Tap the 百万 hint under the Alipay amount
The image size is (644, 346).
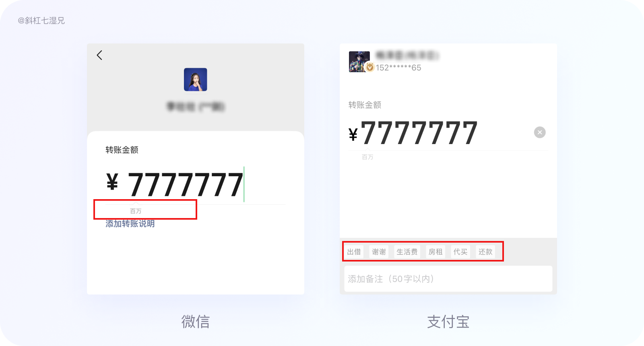point(367,157)
